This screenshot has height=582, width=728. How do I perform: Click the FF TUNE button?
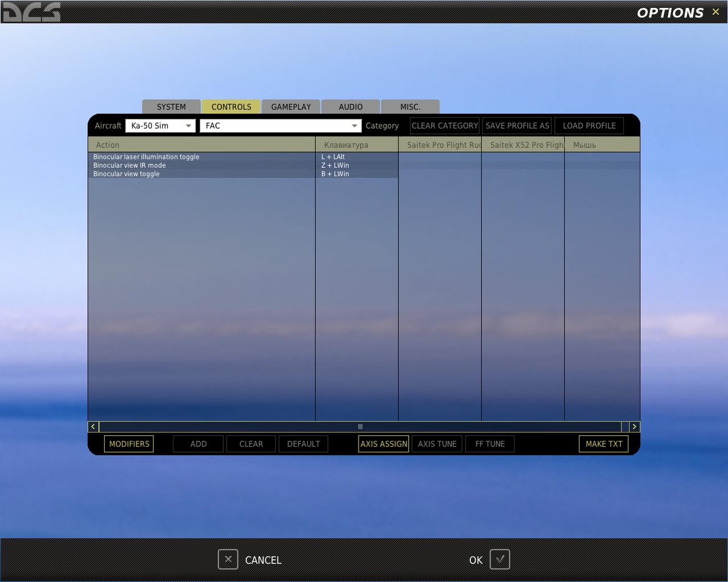(x=490, y=444)
